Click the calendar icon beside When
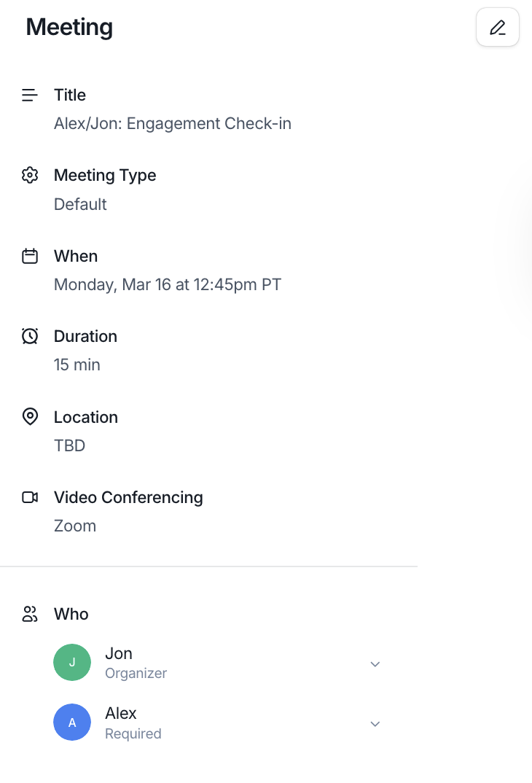 30,256
